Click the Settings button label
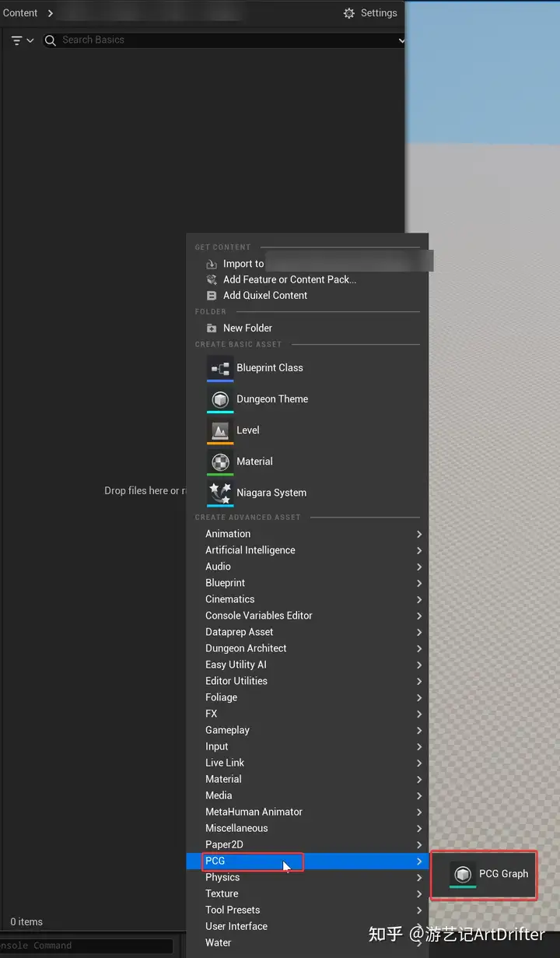The width and height of the screenshot is (560, 958). click(x=379, y=13)
